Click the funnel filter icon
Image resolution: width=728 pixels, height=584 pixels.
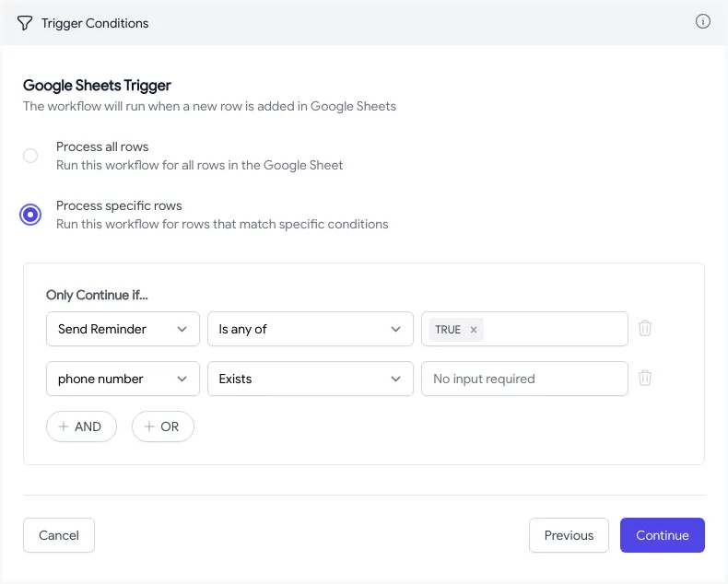(25, 23)
